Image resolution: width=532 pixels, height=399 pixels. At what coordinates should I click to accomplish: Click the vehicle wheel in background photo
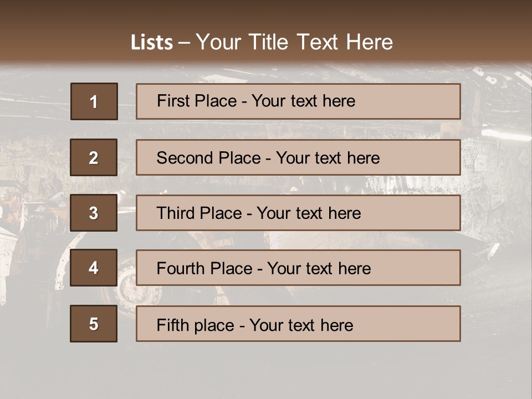click(x=133, y=288)
